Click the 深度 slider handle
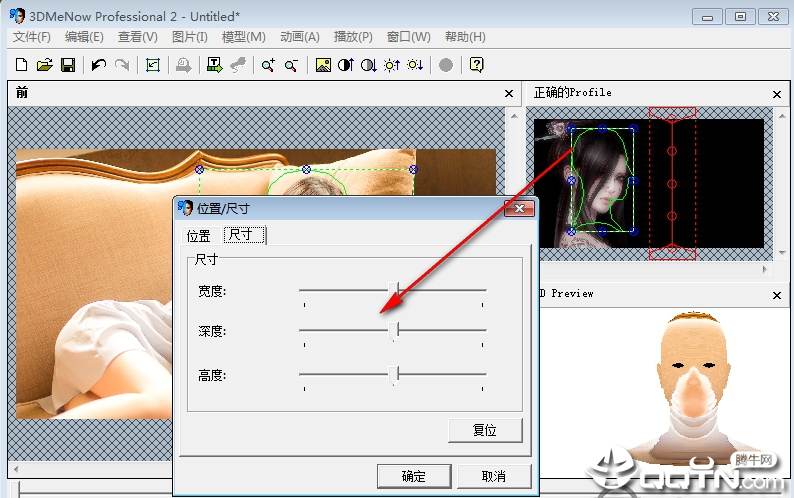The width and height of the screenshot is (794, 498). pos(393,331)
